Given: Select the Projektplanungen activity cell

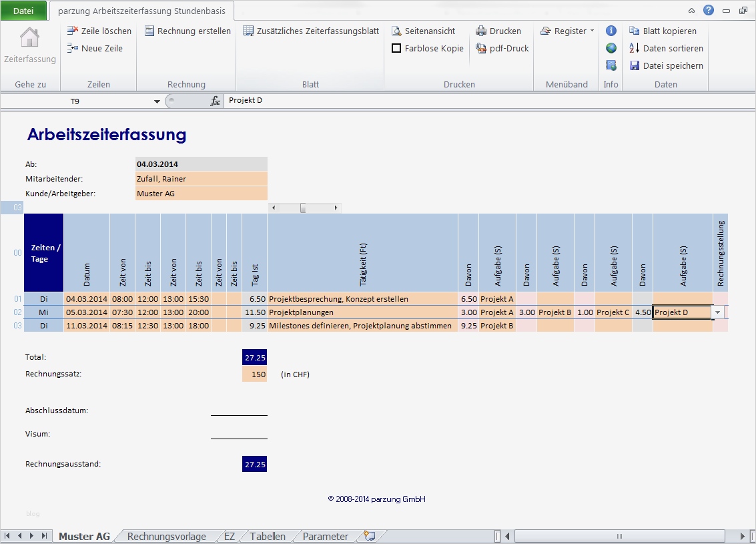Looking at the screenshot, I should (362, 312).
